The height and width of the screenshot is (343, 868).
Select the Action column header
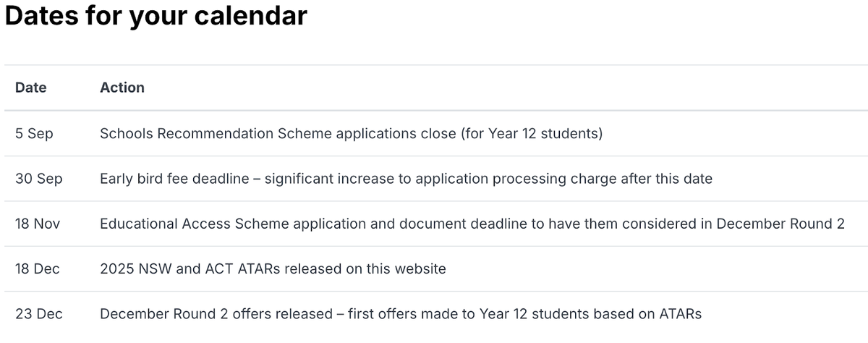122,88
